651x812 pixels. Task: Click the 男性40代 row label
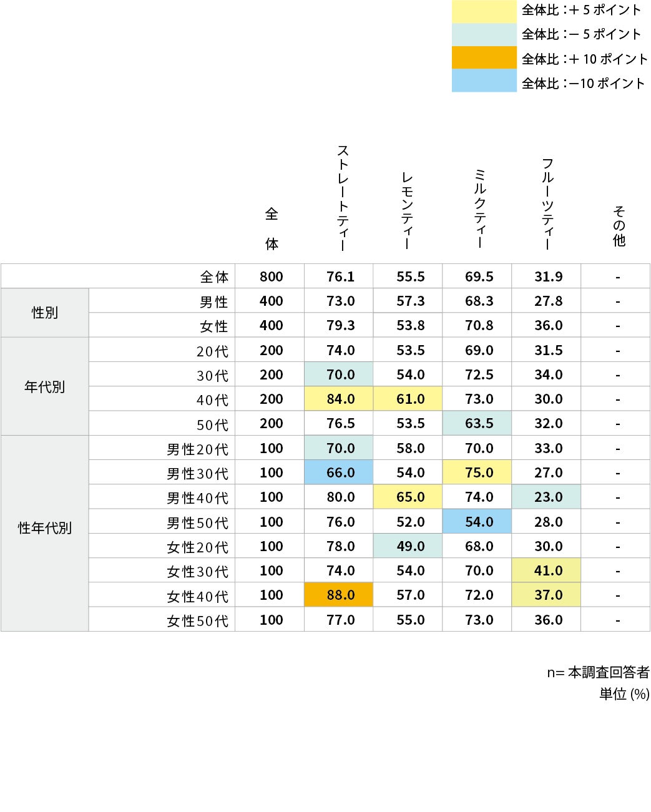pos(198,497)
